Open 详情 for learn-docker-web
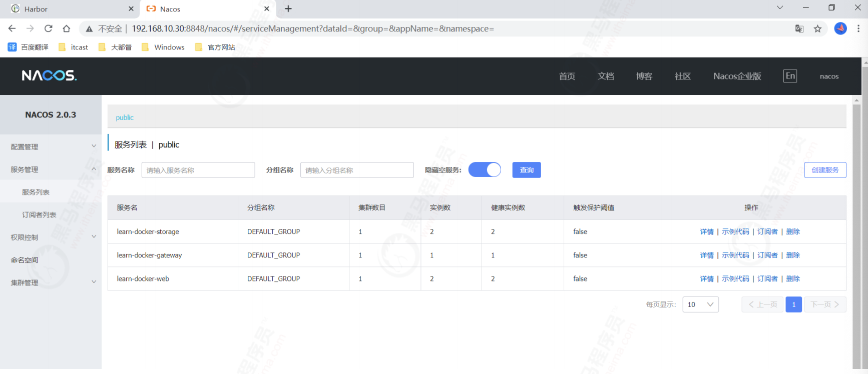Viewport: 868px width, 374px height. (707, 278)
